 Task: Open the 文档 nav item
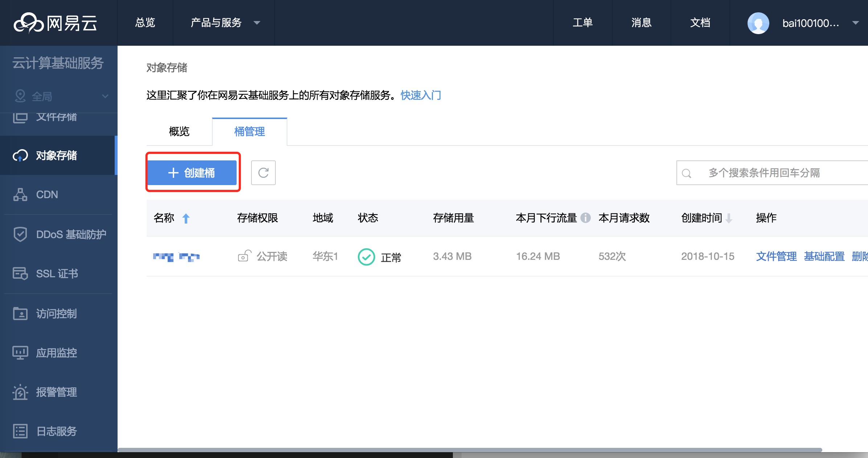click(x=700, y=23)
